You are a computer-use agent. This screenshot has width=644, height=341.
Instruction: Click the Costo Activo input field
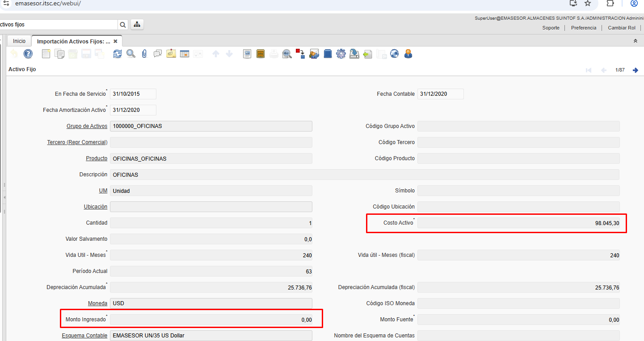518,223
